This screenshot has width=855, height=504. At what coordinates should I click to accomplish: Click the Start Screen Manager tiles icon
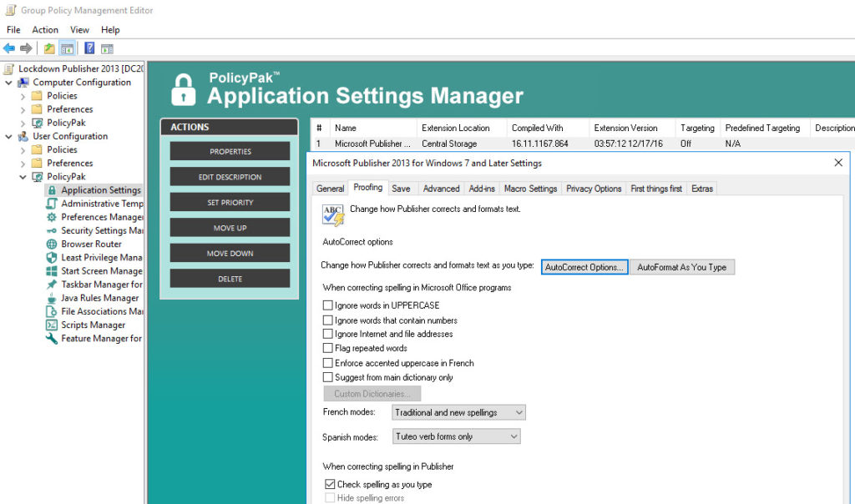click(x=51, y=271)
